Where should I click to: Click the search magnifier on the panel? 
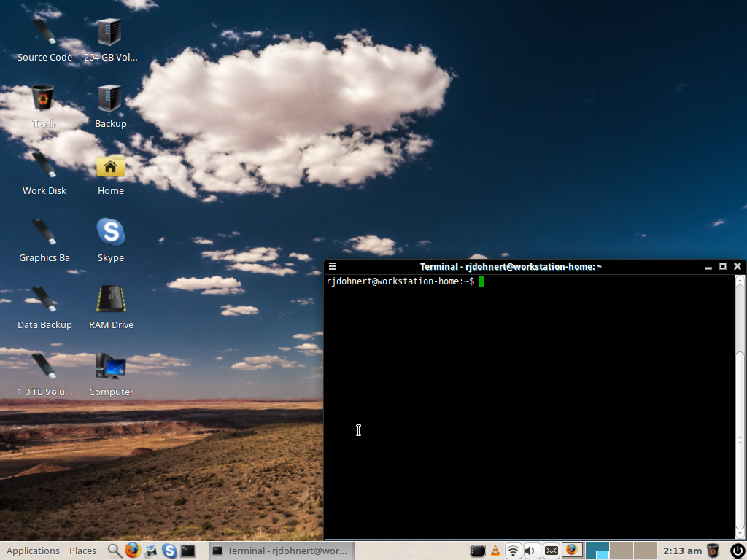114,551
